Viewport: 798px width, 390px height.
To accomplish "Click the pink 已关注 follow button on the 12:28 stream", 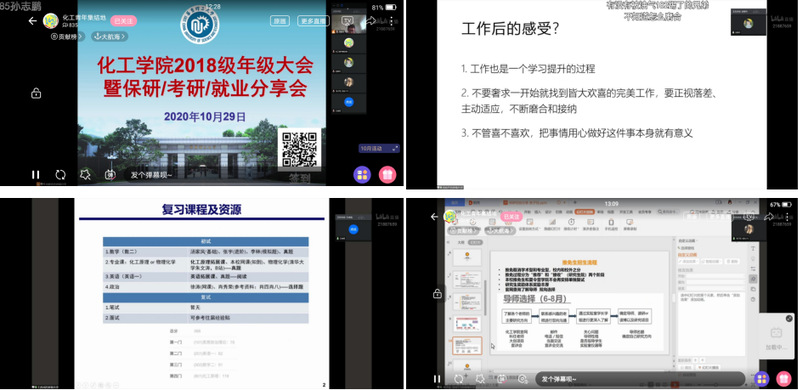I will tap(124, 21).
